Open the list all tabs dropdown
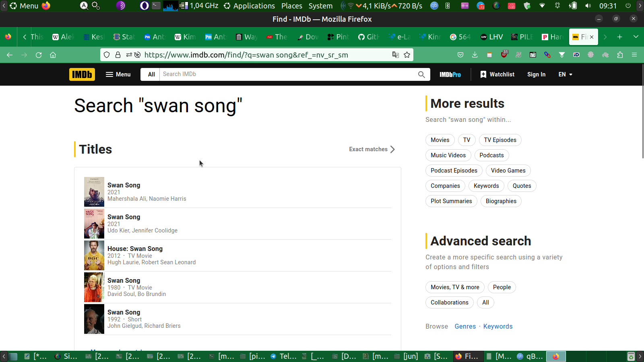 point(636,37)
